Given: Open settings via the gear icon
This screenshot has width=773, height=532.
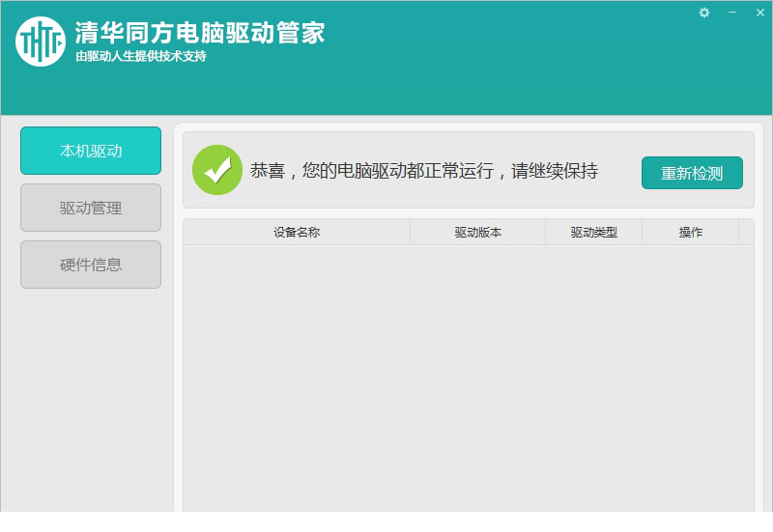Looking at the screenshot, I should point(704,13).
